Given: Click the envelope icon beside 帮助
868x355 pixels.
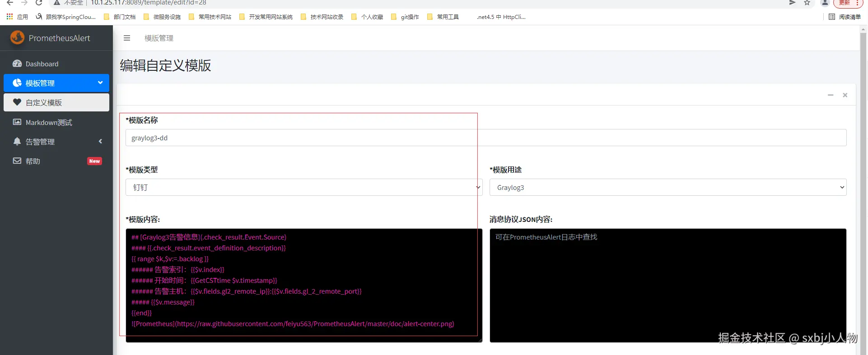Looking at the screenshot, I should pos(17,161).
